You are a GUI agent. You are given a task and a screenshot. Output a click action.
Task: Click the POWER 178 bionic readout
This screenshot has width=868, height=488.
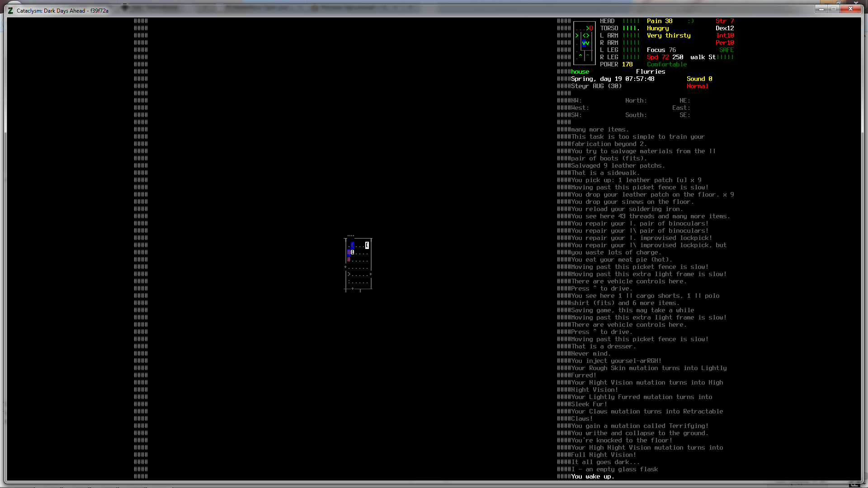pos(616,64)
